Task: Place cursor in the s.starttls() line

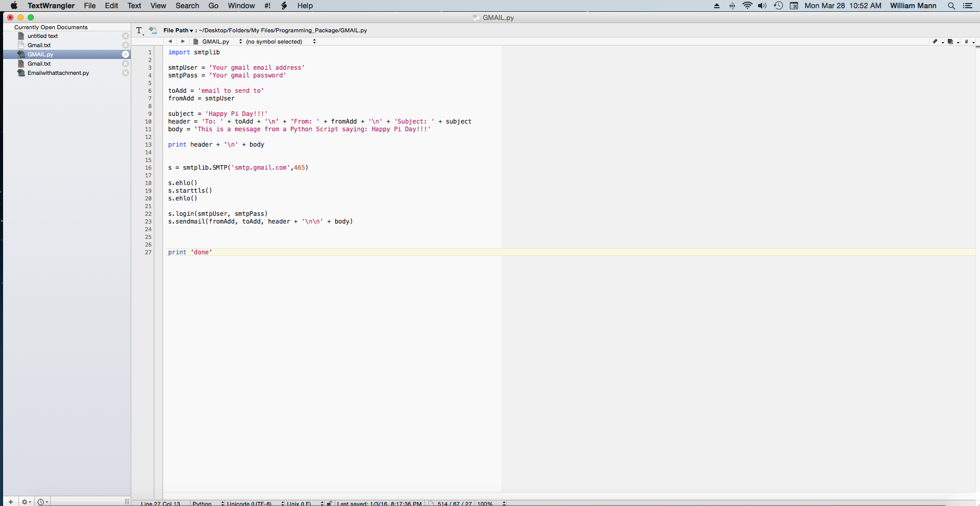Action: point(190,191)
